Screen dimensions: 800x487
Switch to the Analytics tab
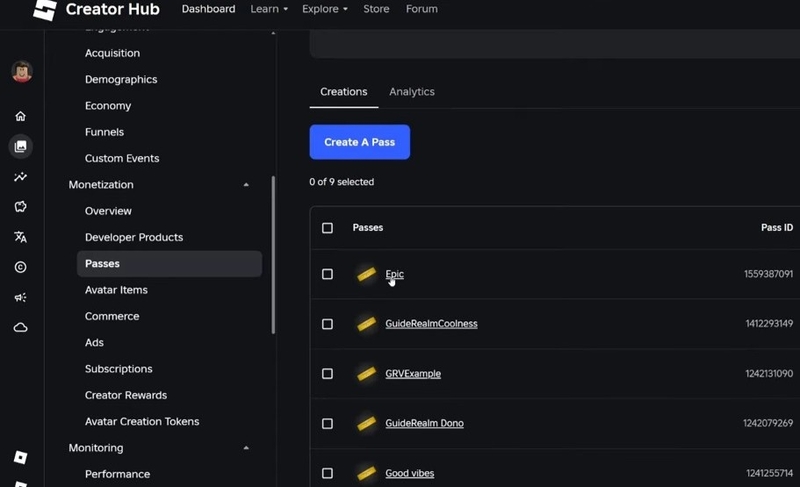[x=412, y=92]
